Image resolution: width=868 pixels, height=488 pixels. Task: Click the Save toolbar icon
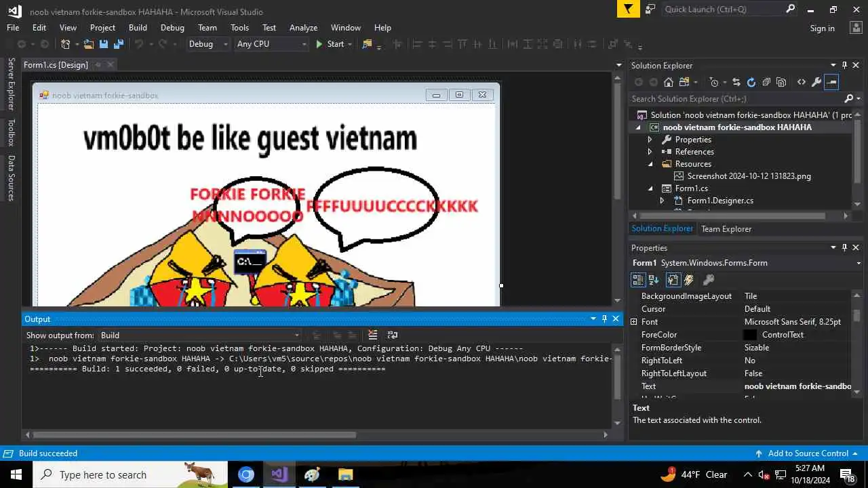pyautogui.click(x=104, y=44)
